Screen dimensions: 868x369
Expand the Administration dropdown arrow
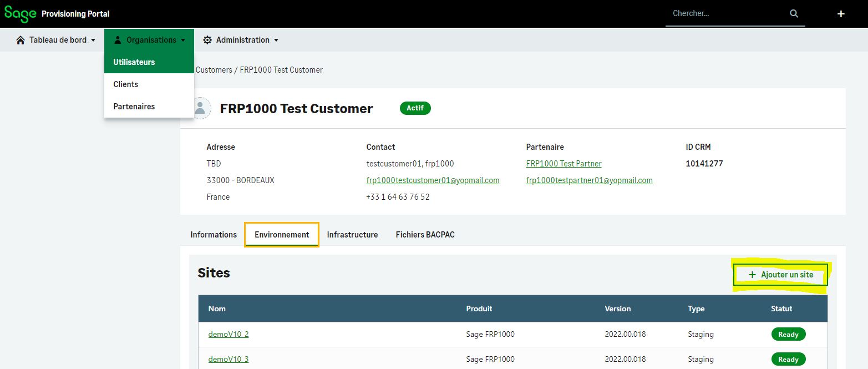coord(276,41)
